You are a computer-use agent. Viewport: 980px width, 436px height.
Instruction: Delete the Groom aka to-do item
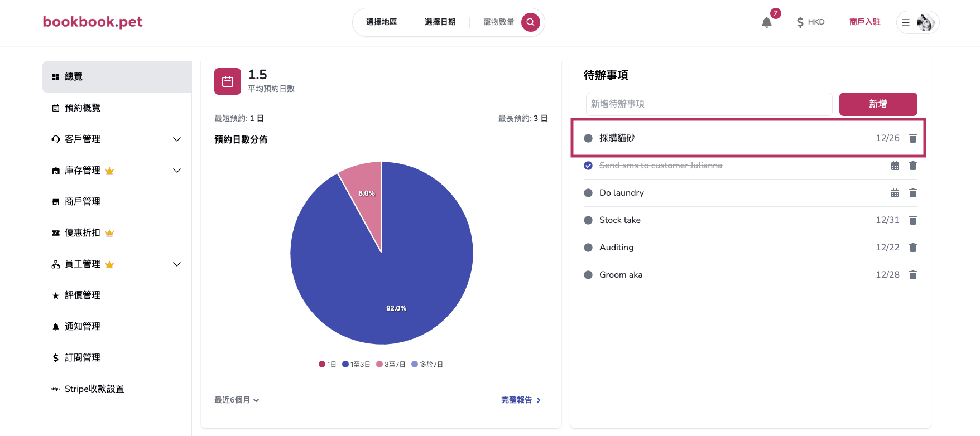coord(913,275)
